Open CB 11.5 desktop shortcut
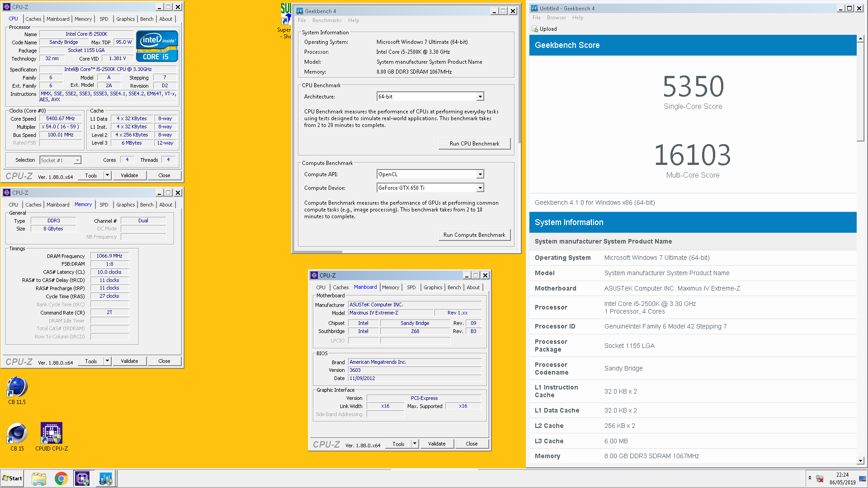868x488 pixels. pyautogui.click(x=17, y=389)
